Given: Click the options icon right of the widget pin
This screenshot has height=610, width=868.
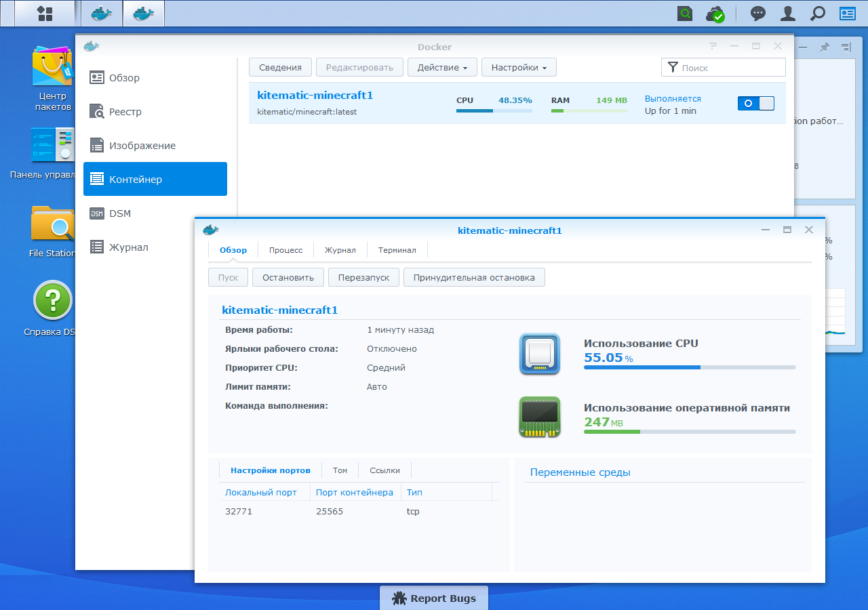Looking at the screenshot, I should 846,47.
